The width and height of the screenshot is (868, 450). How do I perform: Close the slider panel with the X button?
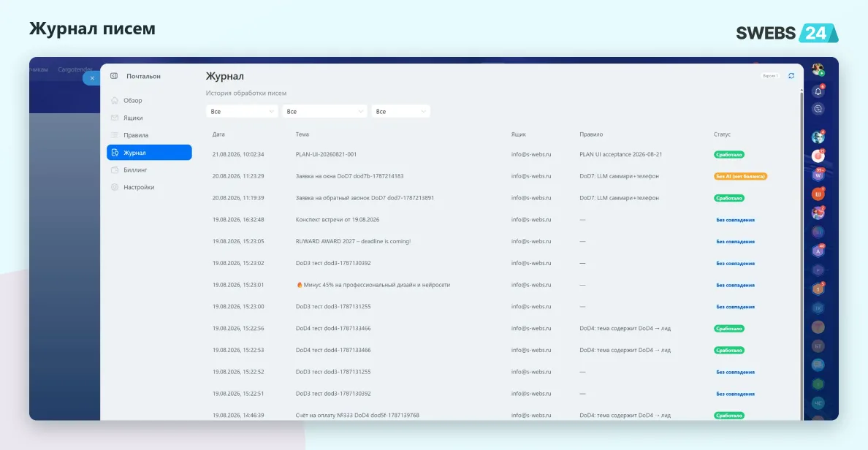tap(92, 78)
